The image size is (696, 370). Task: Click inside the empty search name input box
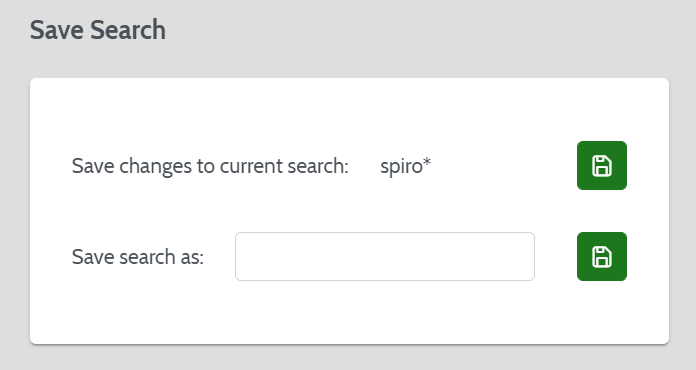[x=385, y=256]
